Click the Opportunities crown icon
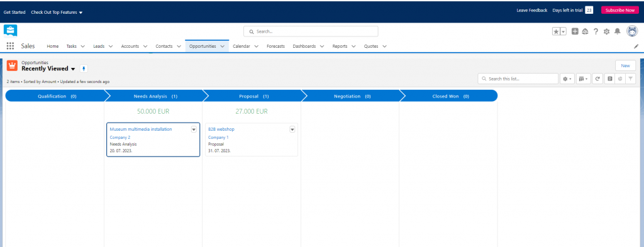Screen dimensions: 644x247 12,65
